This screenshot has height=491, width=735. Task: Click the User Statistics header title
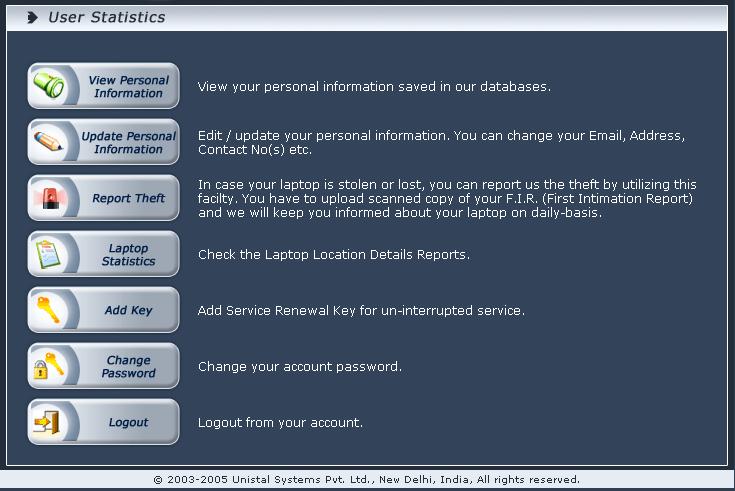click(x=107, y=17)
